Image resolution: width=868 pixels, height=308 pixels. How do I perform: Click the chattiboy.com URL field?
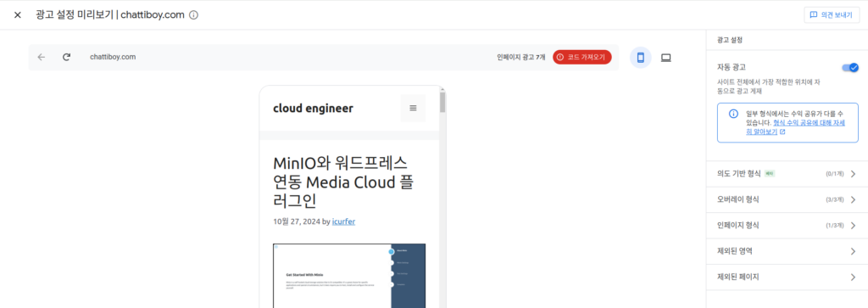click(x=113, y=57)
